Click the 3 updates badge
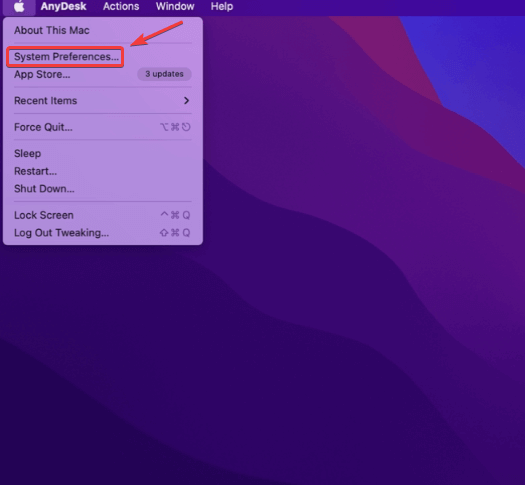The image size is (525, 485). click(164, 74)
